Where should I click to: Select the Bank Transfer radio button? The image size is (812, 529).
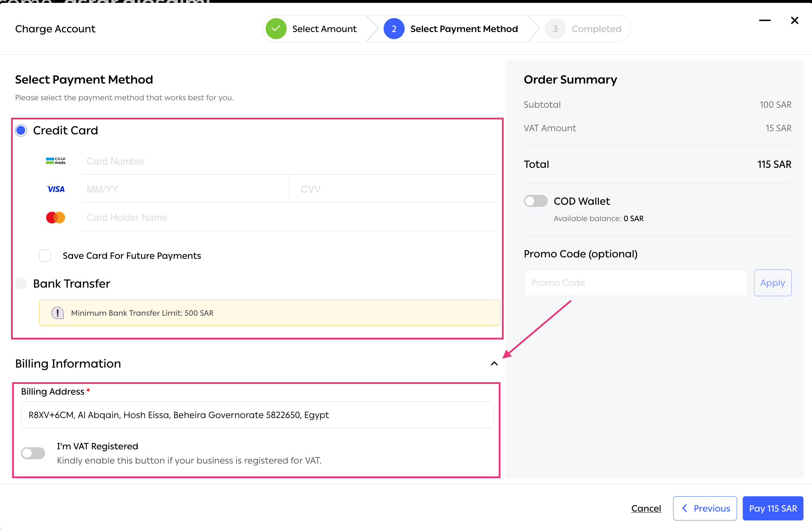coord(21,284)
